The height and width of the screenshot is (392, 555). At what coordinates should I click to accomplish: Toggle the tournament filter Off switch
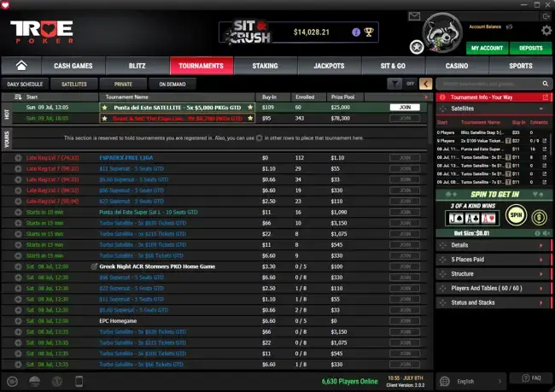pyautogui.click(x=402, y=84)
